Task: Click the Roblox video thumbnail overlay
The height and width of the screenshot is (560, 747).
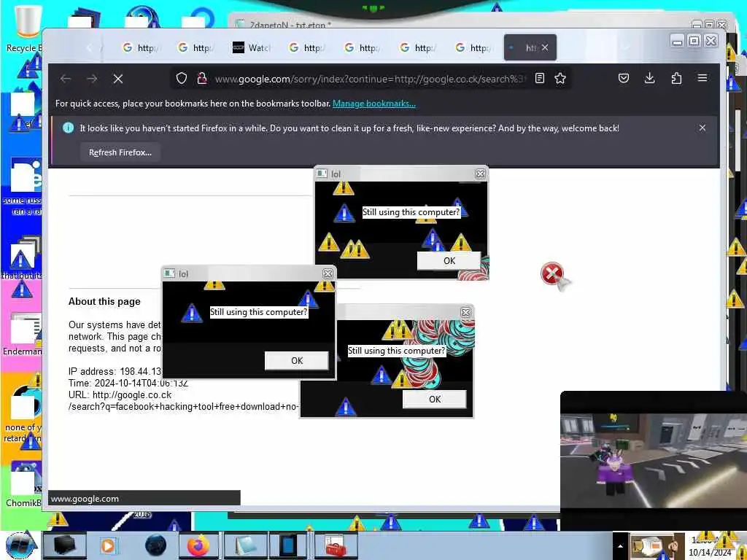Action: 653,461
